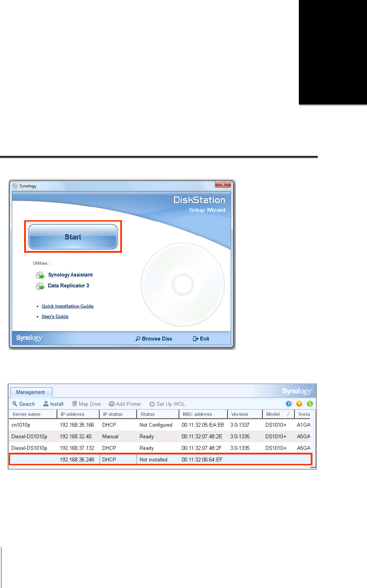Sort by the MAC address column header
The image size is (367, 588).
[203, 414]
